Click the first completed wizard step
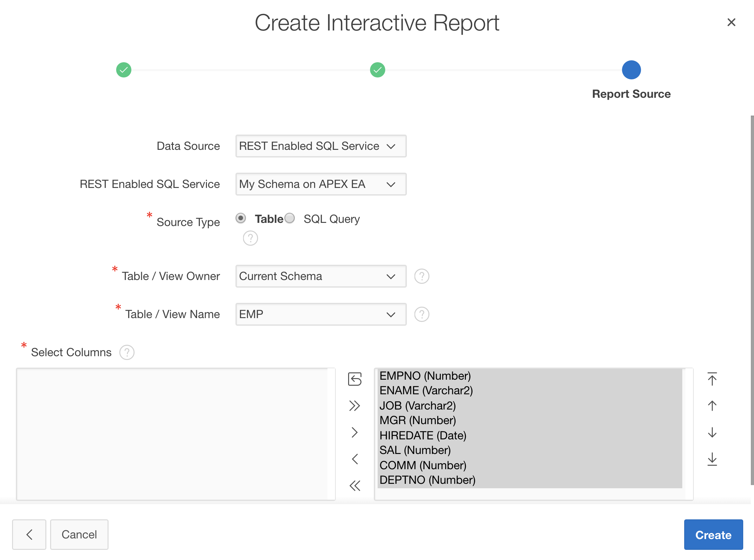Screen dimensions: 754x560 point(124,70)
